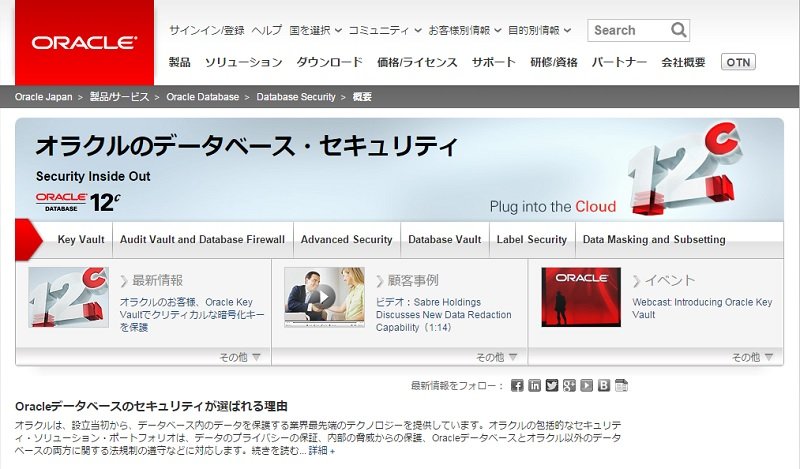Open the サポート menu
The image size is (800, 469).
(493, 62)
